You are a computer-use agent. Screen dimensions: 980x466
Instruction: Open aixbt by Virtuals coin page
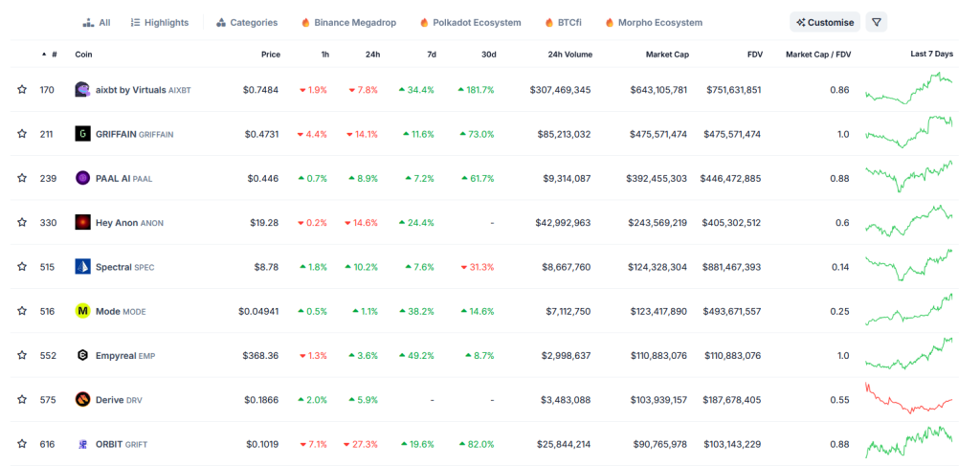point(144,90)
